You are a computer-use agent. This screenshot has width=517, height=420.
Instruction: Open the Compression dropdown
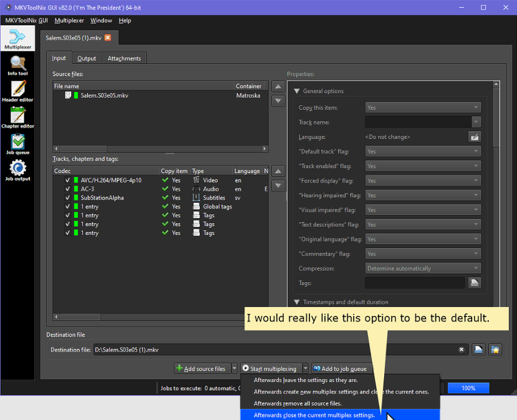tap(423, 268)
